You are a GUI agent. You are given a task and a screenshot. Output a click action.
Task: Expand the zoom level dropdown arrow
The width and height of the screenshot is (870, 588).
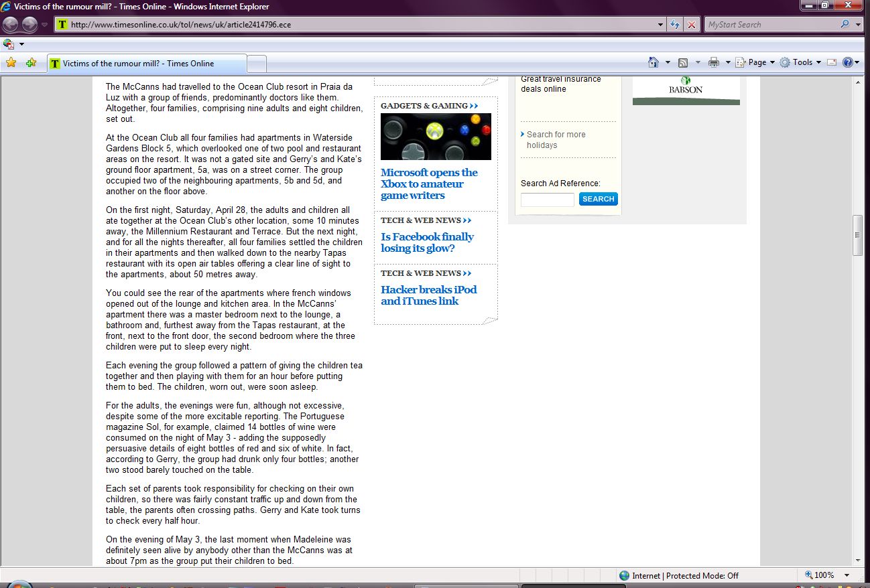pos(847,575)
